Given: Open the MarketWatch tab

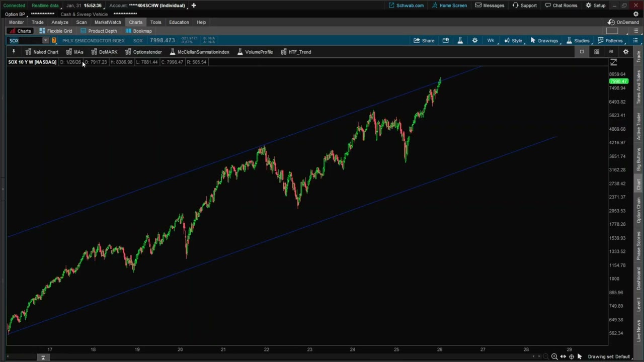Looking at the screenshot, I should coord(108,22).
